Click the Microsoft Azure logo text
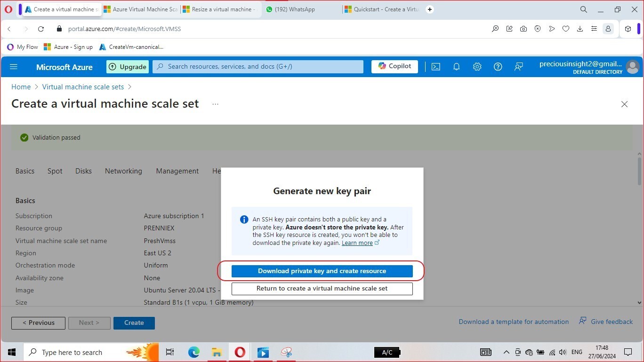Image resolution: width=644 pixels, height=362 pixels. click(64, 67)
